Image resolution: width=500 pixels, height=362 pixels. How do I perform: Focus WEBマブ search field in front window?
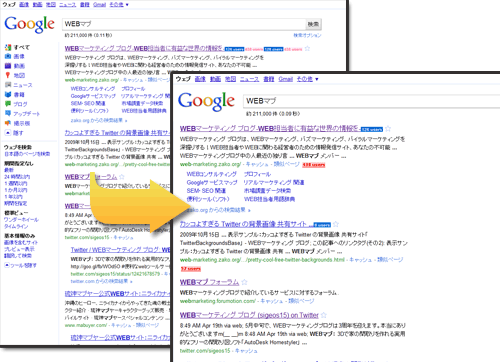coord(371,101)
